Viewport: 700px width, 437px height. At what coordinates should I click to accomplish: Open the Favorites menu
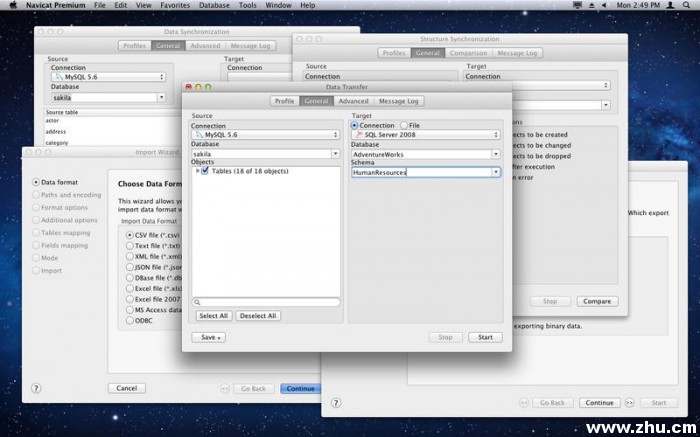[176, 6]
